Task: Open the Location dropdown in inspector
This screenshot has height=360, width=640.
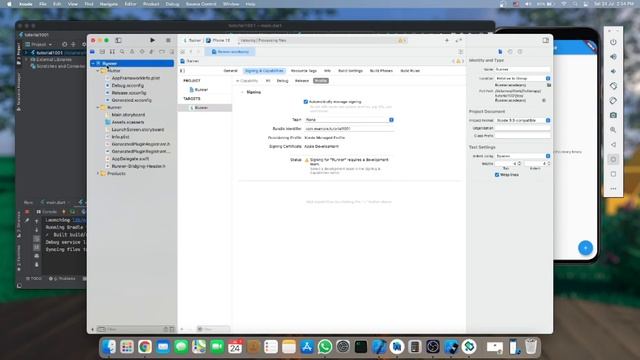Action: click(522, 78)
